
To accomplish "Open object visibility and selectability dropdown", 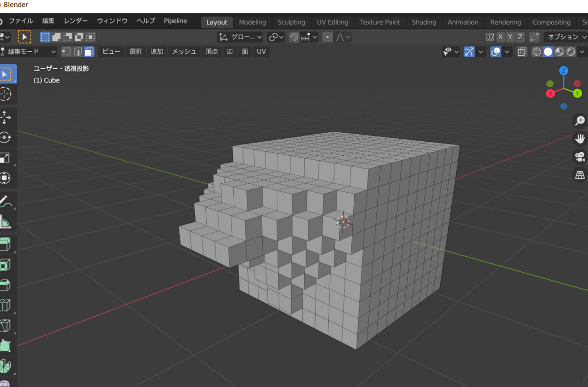I will pos(451,51).
